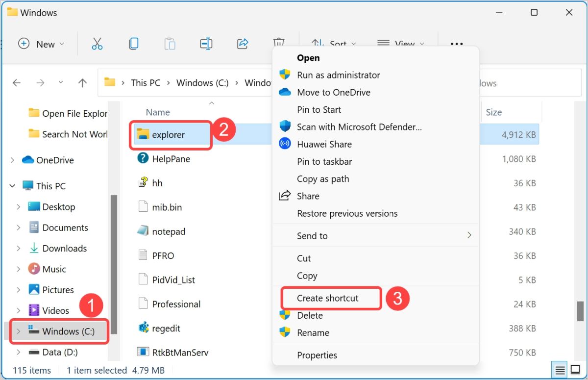This screenshot has height=380, width=588.
Task: Click the Cut scissors toolbar icon
Action: click(97, 44)
